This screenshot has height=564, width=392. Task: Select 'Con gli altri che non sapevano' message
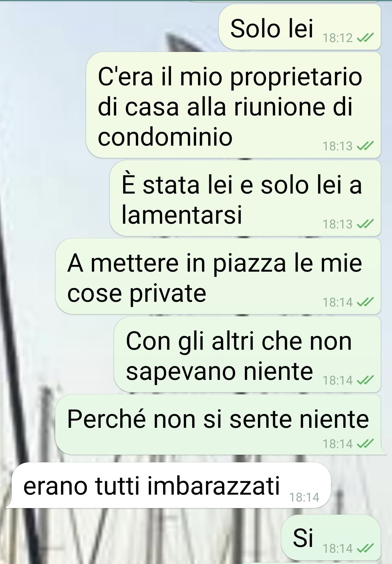coord(247,354)
